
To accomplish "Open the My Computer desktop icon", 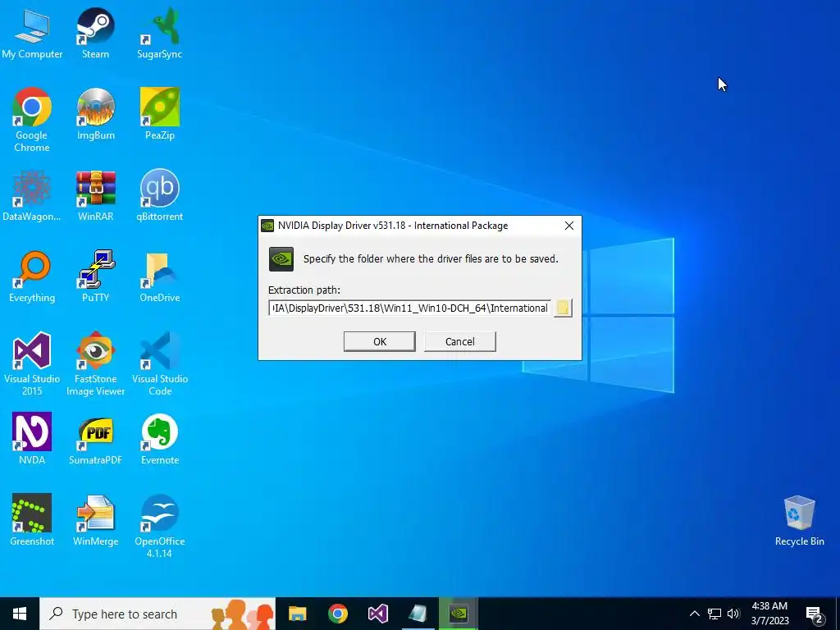I will pos(32,33).
